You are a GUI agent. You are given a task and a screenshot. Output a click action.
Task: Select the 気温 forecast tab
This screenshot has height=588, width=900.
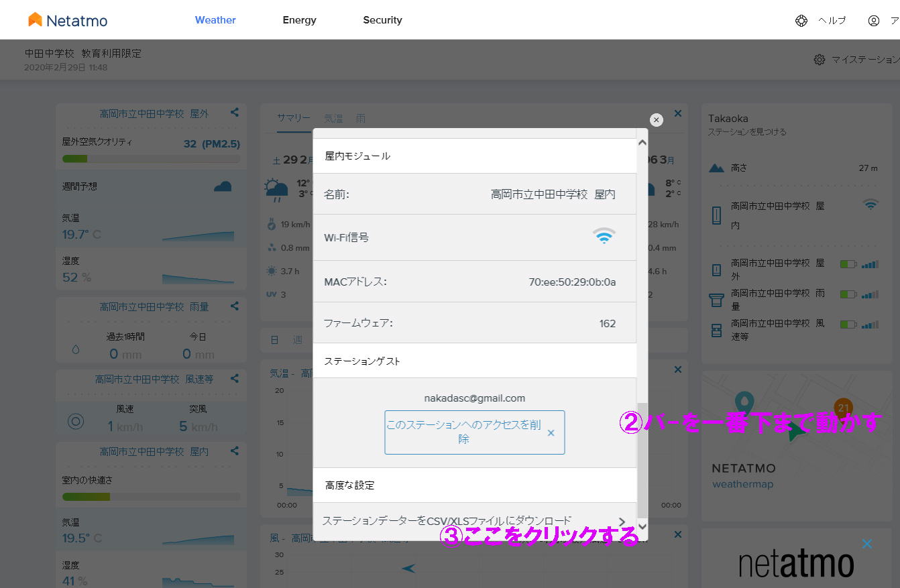click(334, 118)
